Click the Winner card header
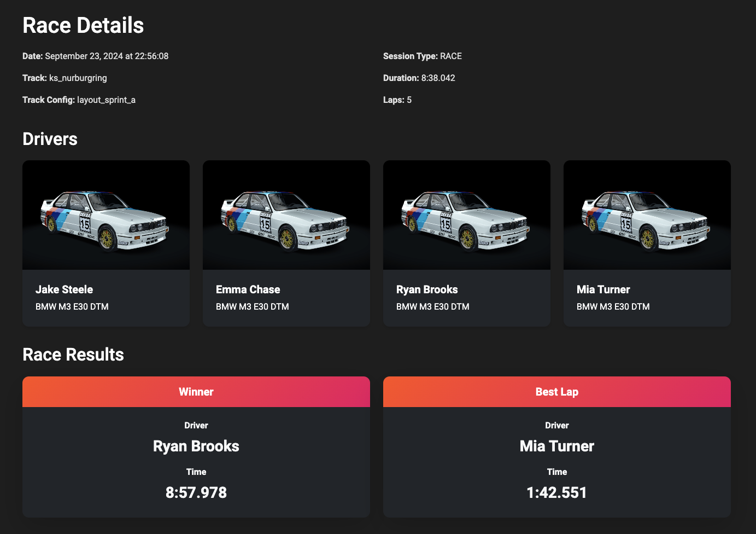Viewport: 756px width, 534px height. [196, 392]
